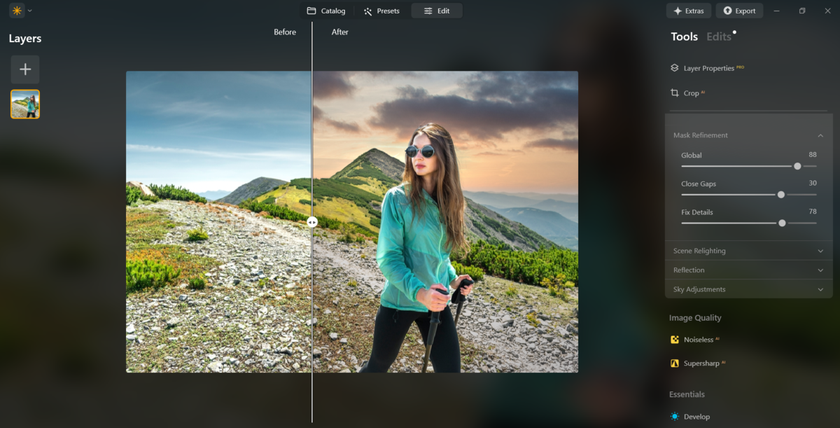Viewport: 840px width, 428px height.
Task: Click the Essentials heading
Action: point(687,394)
